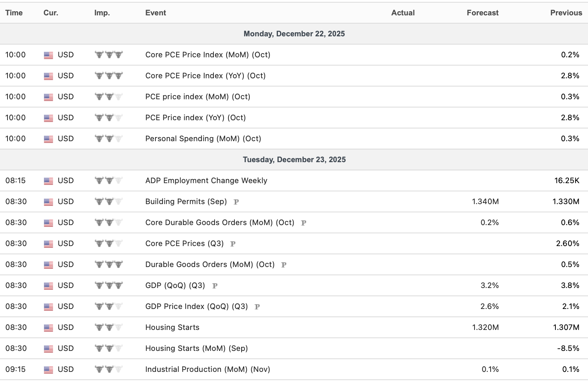The image size is (588, 382).
Task: Open the ADP Employment Change Weekly event
Action: pos(206,181)
